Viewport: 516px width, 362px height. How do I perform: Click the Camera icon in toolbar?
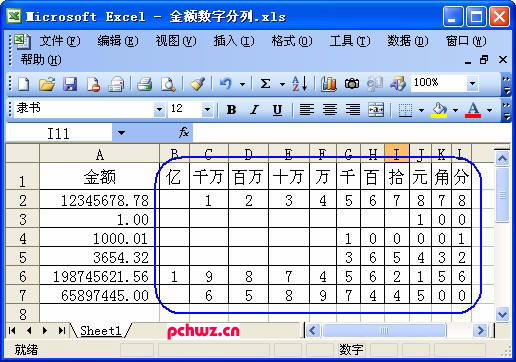(x=352, y=84)
